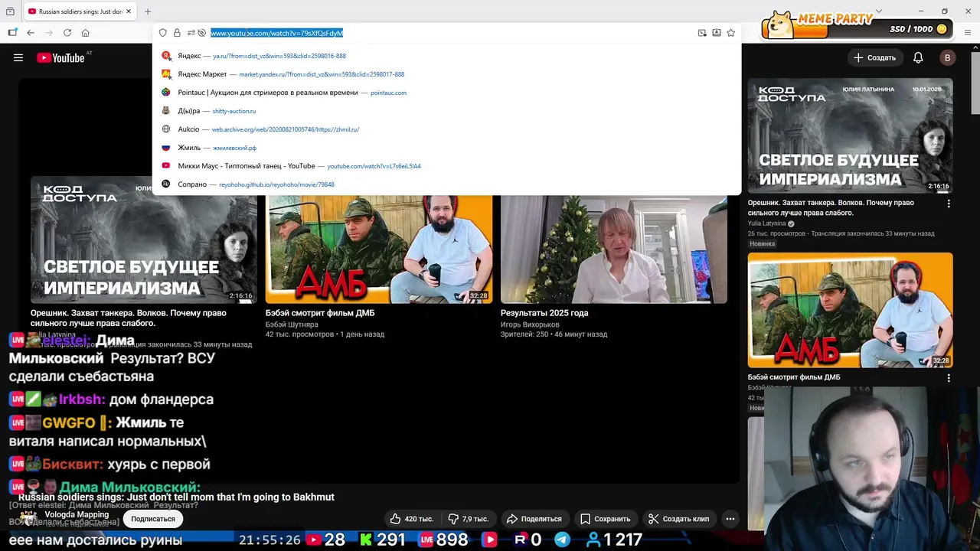Screen dimensions: 980x551
Task: Open the Светлое будущее империализма endscreen thumbnail
Action: (144, 240)
